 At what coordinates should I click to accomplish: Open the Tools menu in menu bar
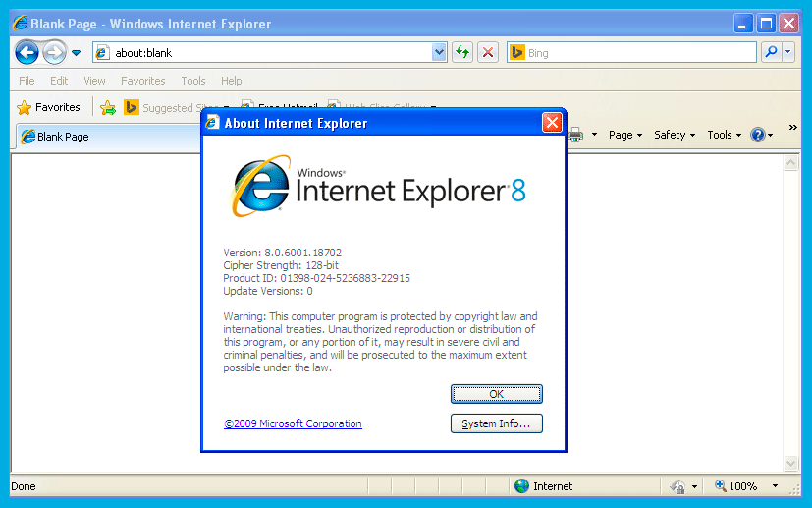(x=193, y=81)
